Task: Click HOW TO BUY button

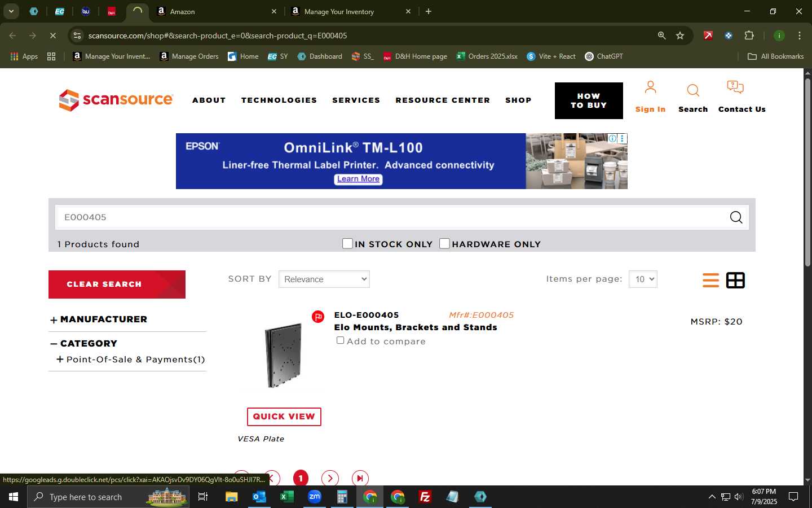Action: 589,100
